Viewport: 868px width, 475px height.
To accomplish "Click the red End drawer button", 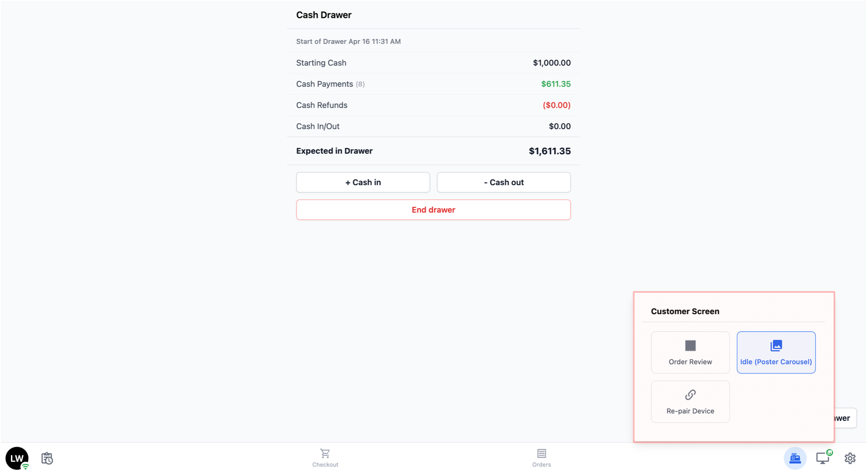I will point(433,210).
